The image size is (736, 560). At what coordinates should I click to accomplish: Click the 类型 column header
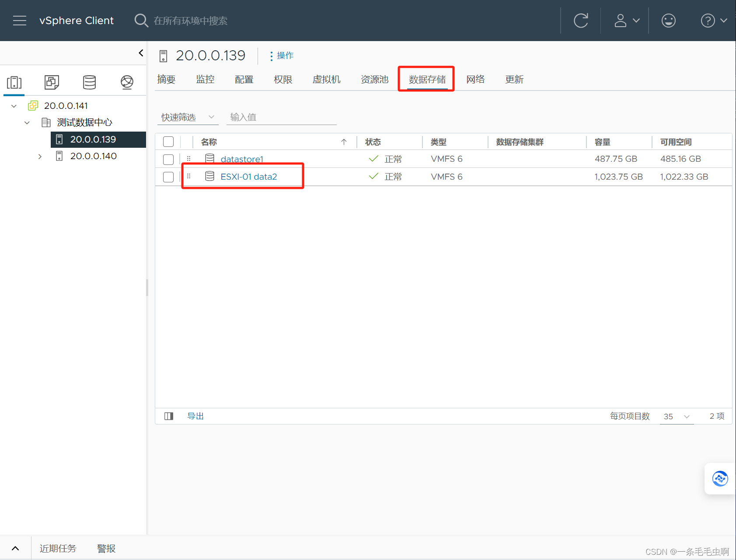point(439,142)
